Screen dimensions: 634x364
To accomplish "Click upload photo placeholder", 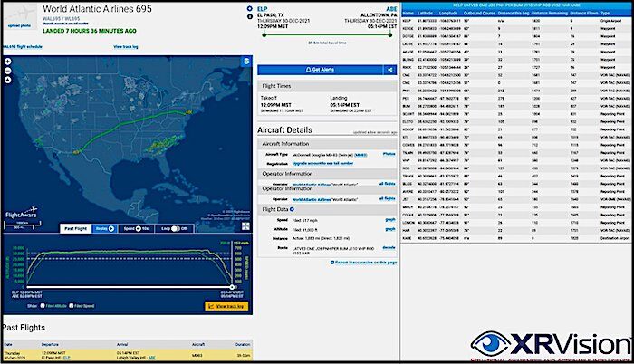I will 19,17.
